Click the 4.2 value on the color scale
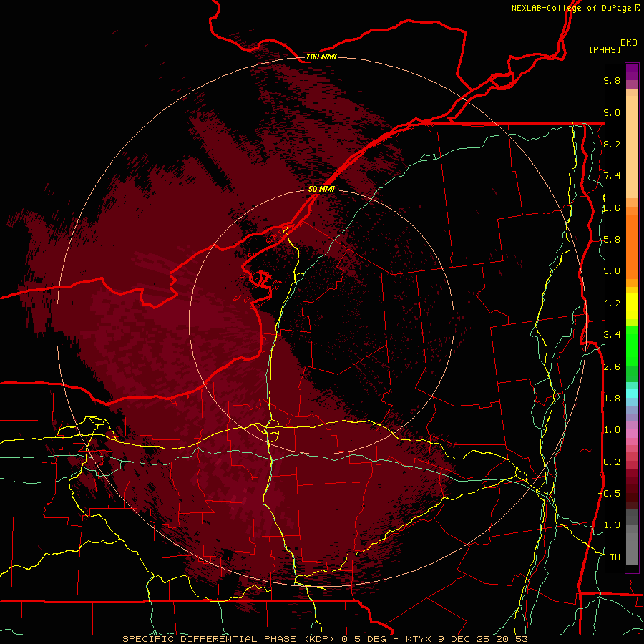Screen dimensions: 644x644 (612, 303)
